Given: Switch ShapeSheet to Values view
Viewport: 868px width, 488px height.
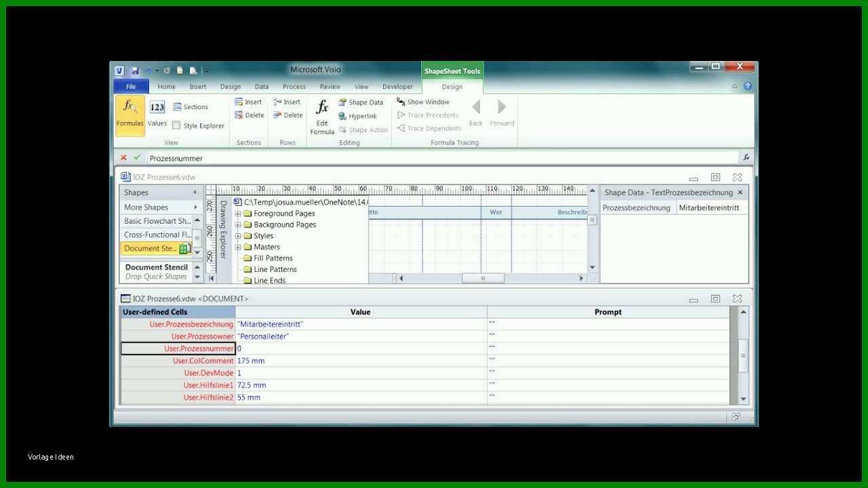Looking at the screenshot, I should (x=157, y=115).
